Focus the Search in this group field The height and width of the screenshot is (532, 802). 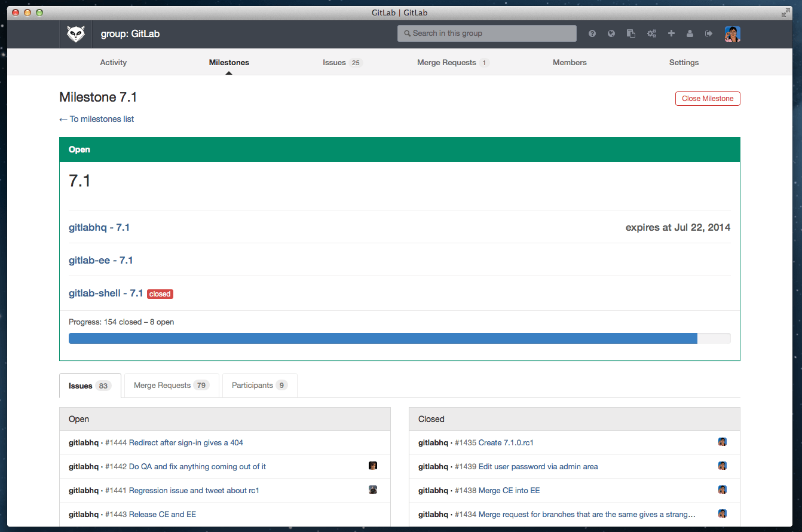click(487, 33)
